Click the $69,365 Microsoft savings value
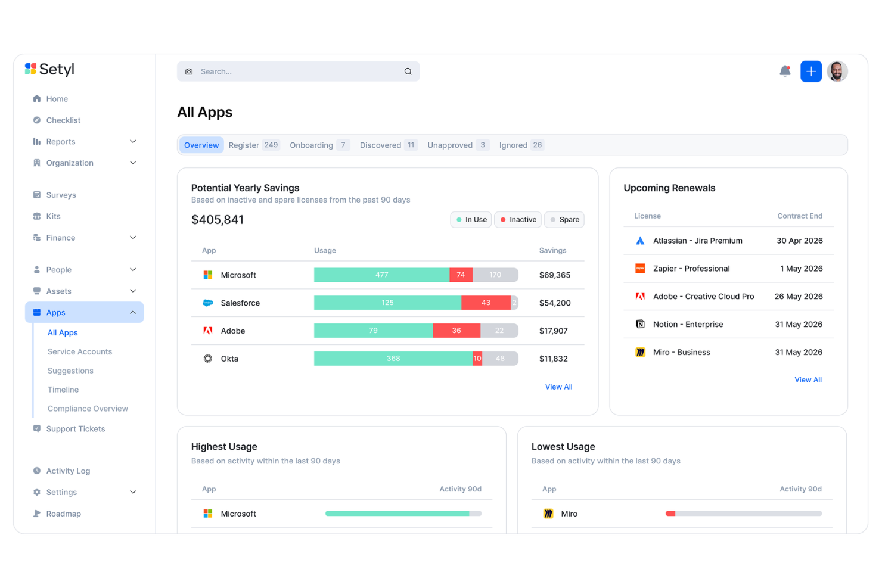882x588 pixels. pos(555,275)
